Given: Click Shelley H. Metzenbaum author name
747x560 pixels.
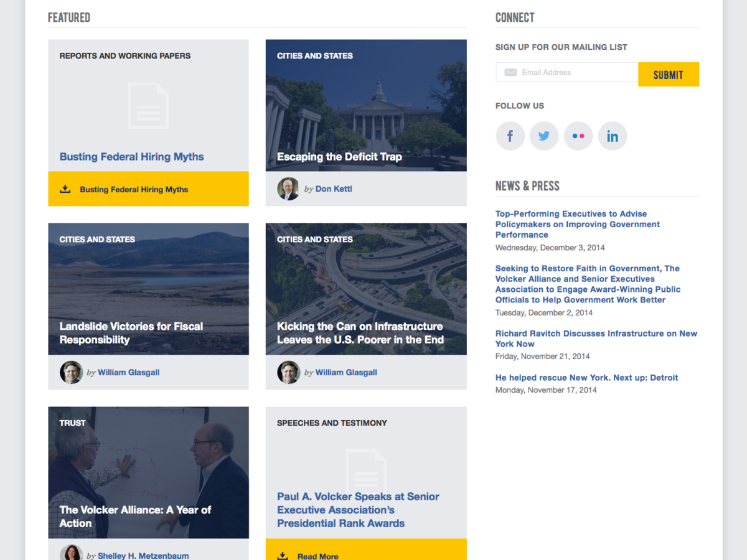Looking at the screenshot, I should pos(143,555).
